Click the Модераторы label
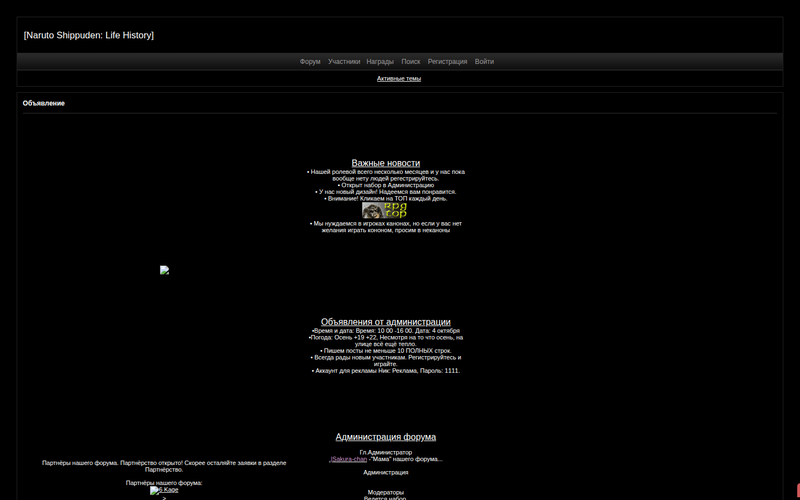This screenshot has width=800, height=500. 386,492
